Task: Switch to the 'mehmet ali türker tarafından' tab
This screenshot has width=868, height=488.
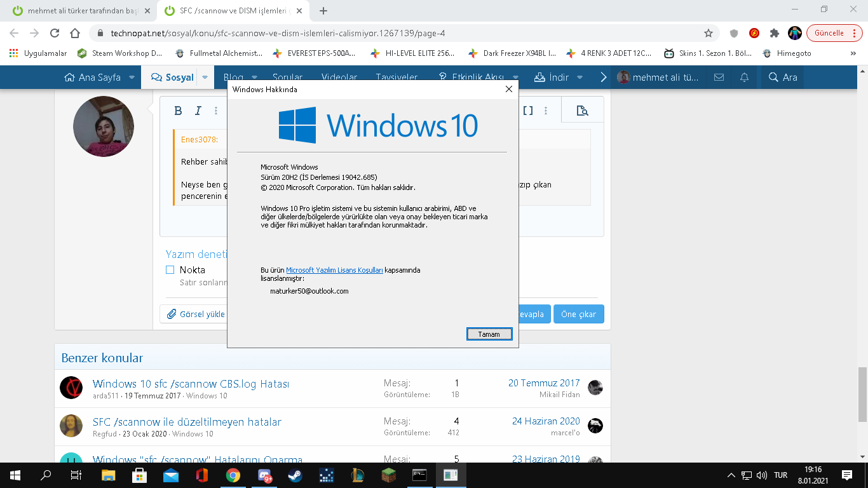Action: (x=83, y=11)
